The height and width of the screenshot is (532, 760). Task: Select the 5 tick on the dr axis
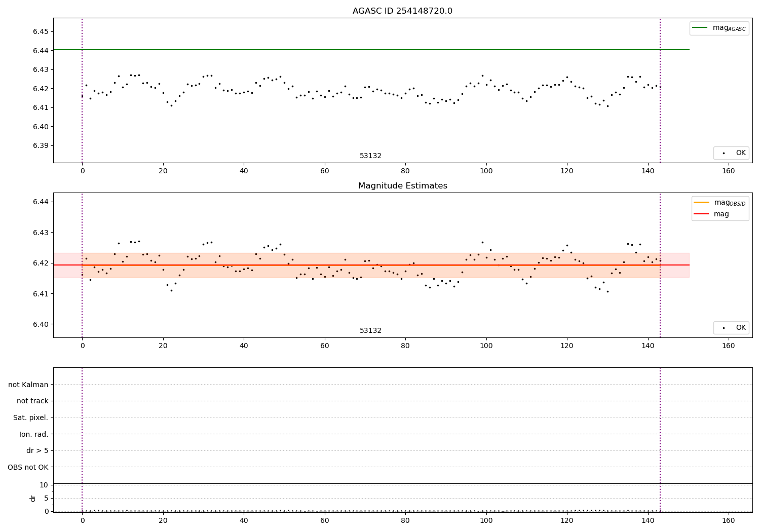tap(46, 498)
